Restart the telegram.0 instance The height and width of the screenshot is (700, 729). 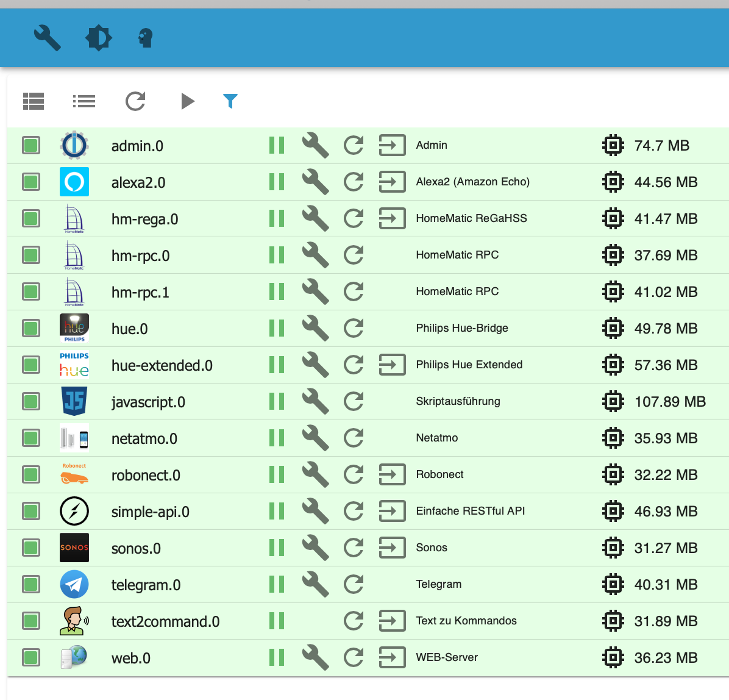coord(354,584)
